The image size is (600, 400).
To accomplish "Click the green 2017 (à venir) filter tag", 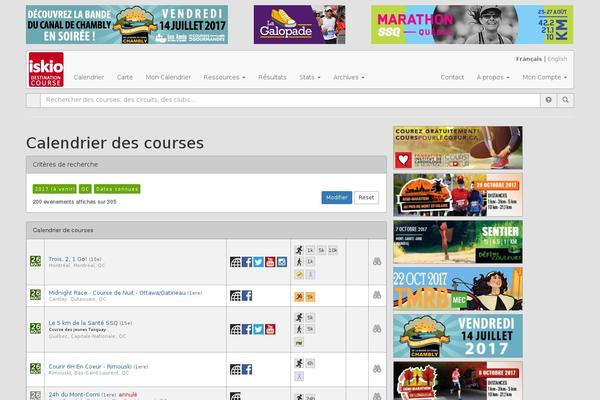I will click(54, 189).
